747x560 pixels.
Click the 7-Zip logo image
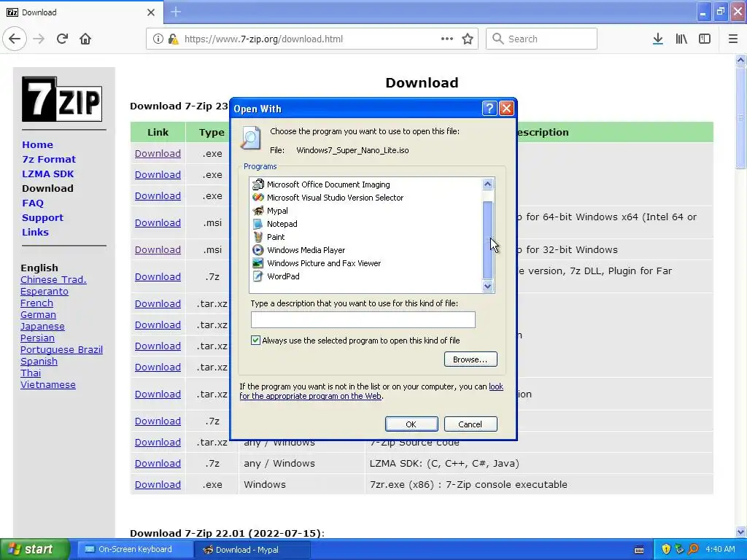tap(62, 99)
